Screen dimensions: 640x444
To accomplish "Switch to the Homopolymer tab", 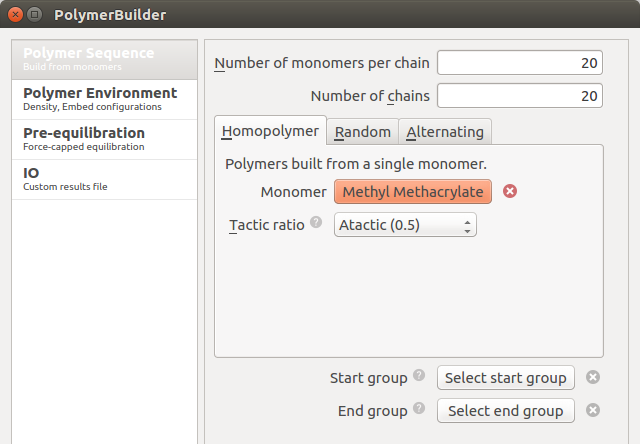I will pyautogui.click(x=270, y=131).
